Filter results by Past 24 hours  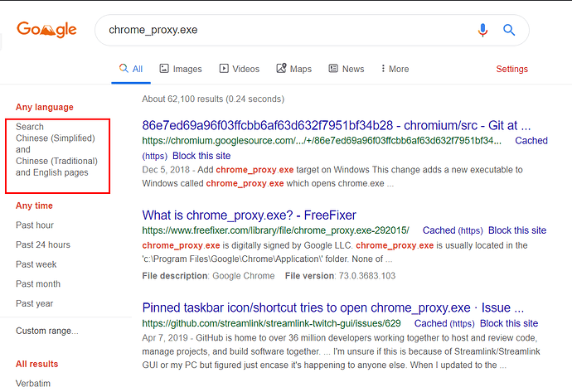pyautogui.click(x=43, y=244)
